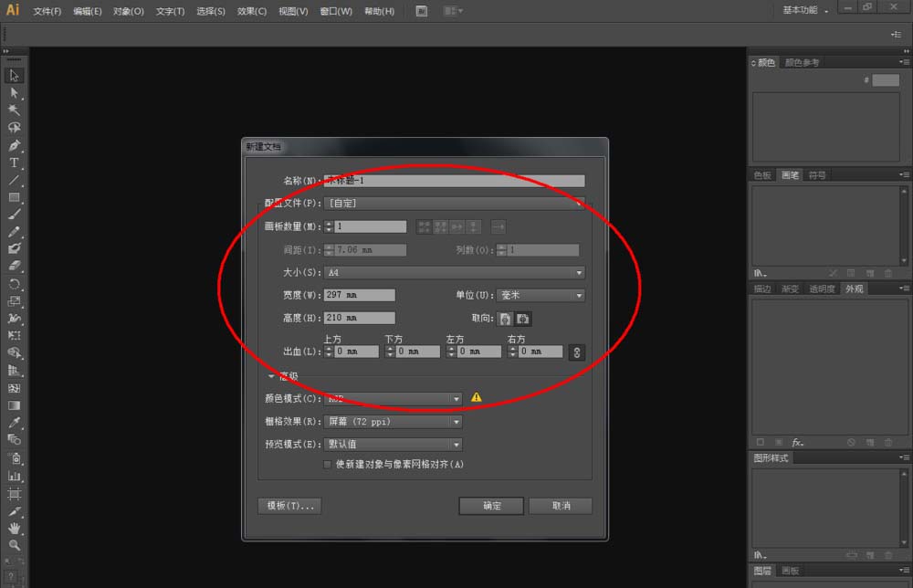Viewport: 913px width, 588px height.
Task: Click the Bridge icon in menu bar
Action: point(422,11)
